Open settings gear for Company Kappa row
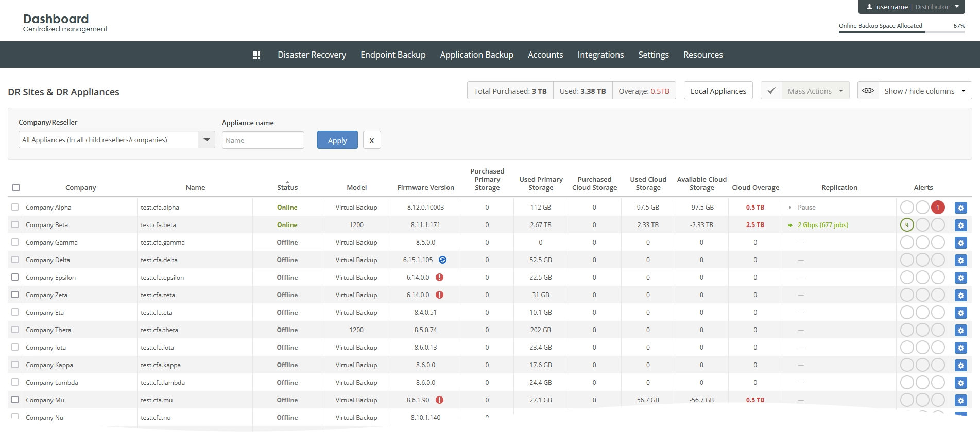This screenshot has width=980, height=432. [x=960, y=366]
